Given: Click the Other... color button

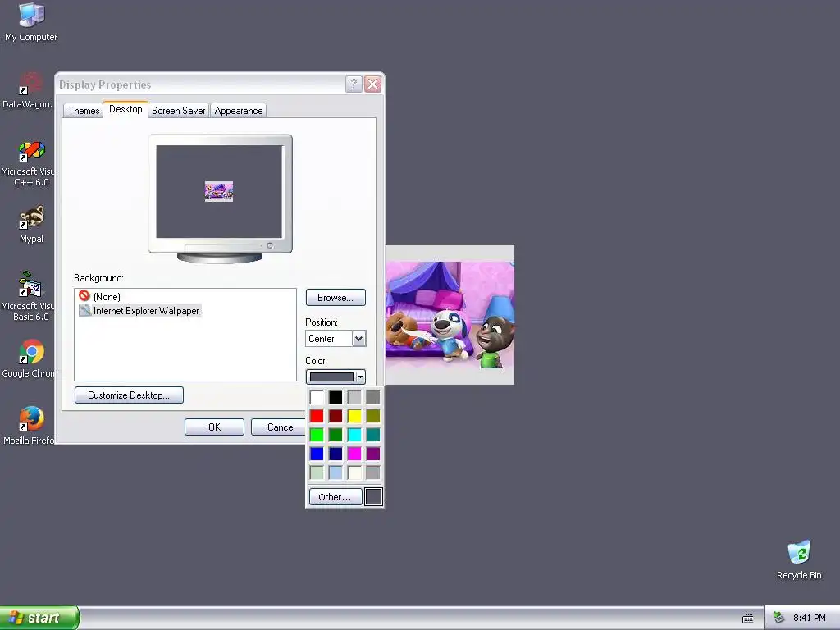Looking at the screenshot, I should (336, 496).
